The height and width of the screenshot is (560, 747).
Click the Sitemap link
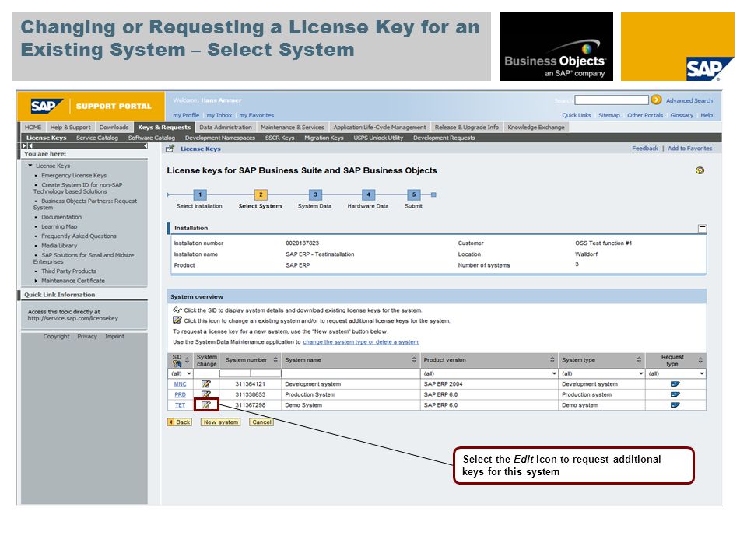click(x=609, y=115)
